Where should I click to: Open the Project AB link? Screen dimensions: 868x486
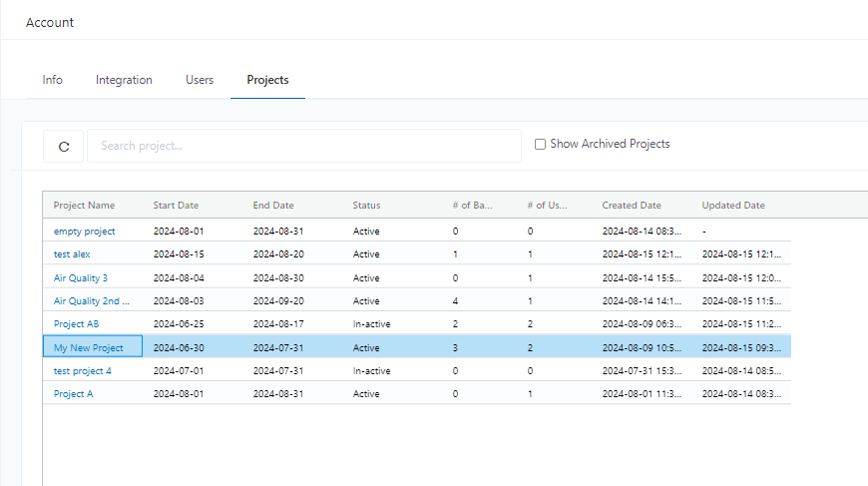tap(77, 324)
